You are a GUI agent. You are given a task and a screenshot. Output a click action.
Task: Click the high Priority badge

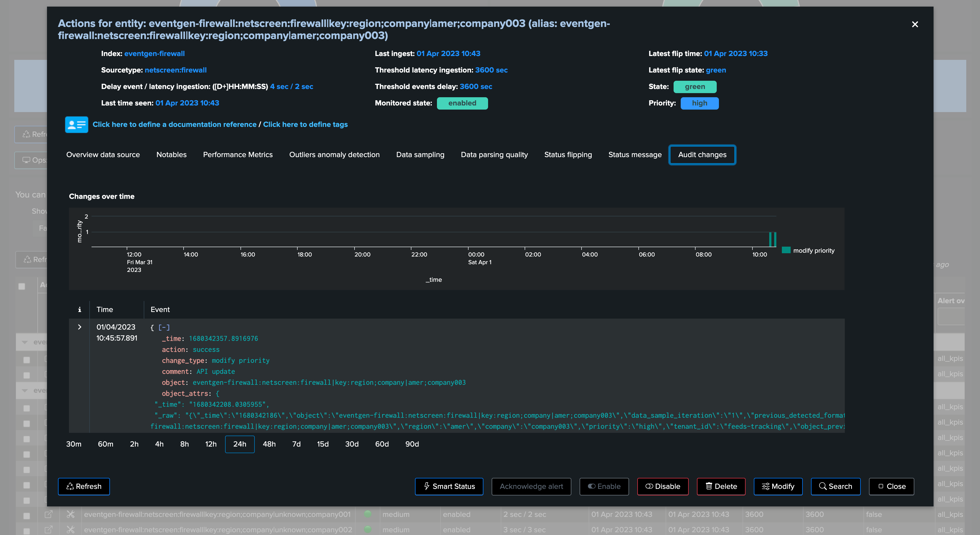[x=700, y=103]
